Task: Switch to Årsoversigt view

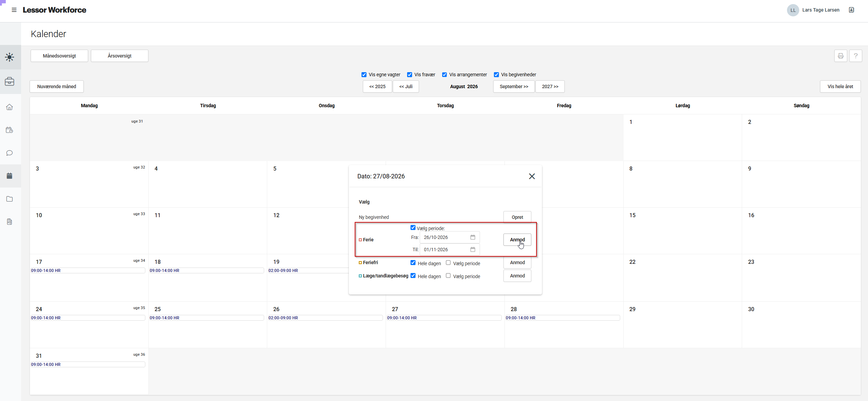Action: coord(119,56)
